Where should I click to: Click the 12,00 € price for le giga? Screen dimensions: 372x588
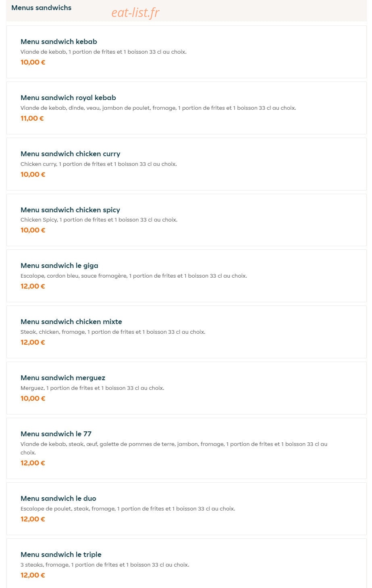pyautogui.click(x=33, y=286)
